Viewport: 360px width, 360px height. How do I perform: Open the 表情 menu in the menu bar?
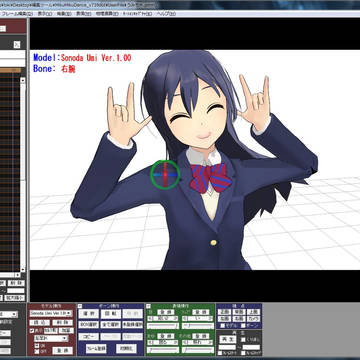83,14
